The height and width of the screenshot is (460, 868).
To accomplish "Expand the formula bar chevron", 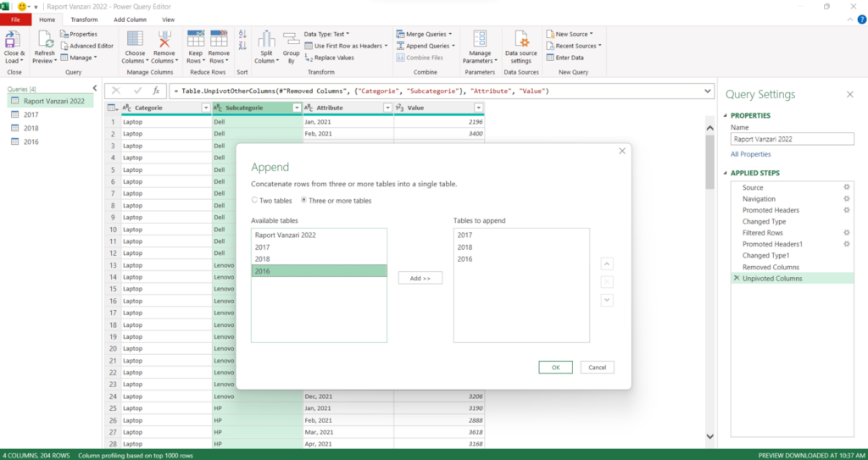I will point(708,91).
